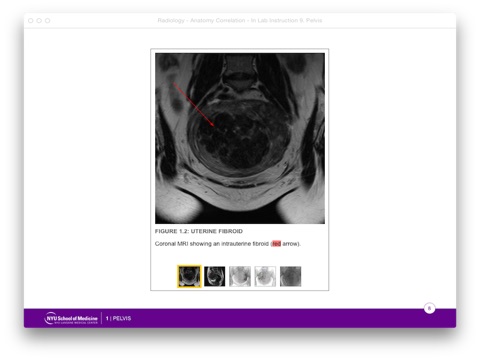Screen dimensions: 480x360
Task: Show the fourth light pelvis thumbnail
Action: [x=265, y=276]
